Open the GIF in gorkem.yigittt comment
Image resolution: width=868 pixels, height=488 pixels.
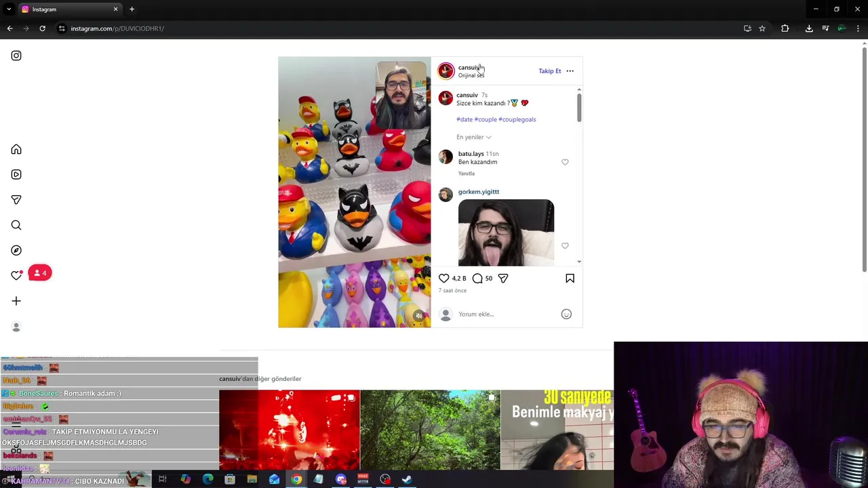point(506,232)
